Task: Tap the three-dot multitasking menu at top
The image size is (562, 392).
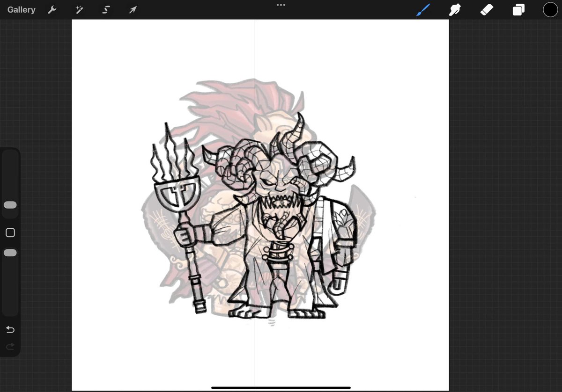Action: (x=281, y=5)
